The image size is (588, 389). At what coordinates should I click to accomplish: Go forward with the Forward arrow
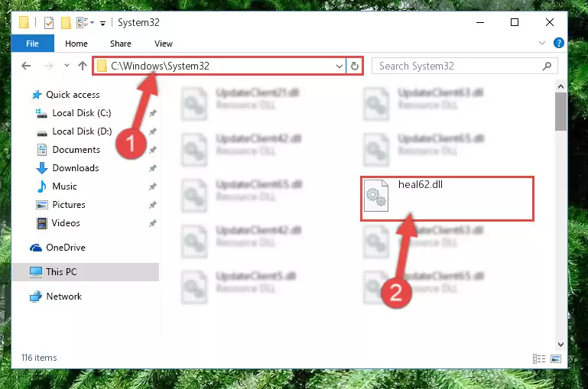click(49, 66)
